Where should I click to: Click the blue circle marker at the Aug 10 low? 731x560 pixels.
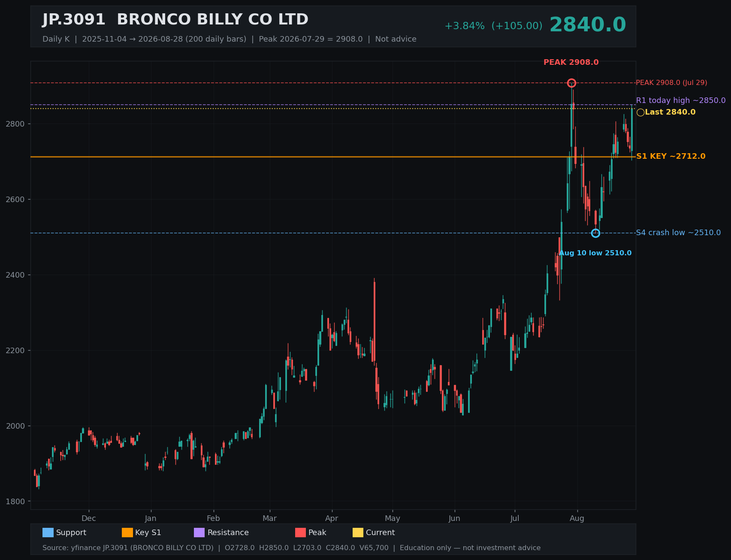coord(595,233)
